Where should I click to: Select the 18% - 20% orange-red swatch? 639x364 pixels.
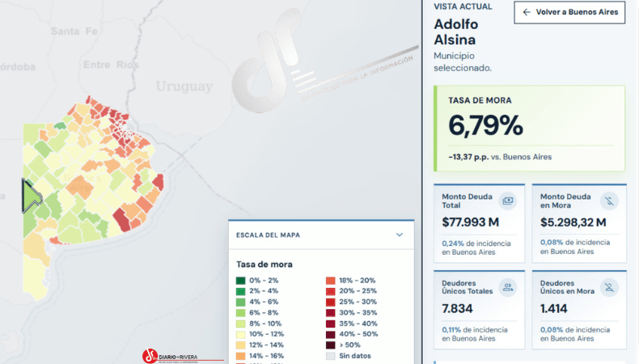tap(331, 281)
